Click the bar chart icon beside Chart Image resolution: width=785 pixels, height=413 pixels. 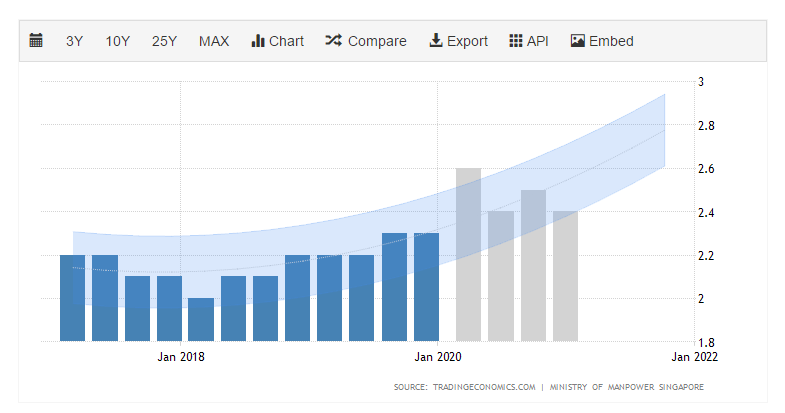point(257,41)
